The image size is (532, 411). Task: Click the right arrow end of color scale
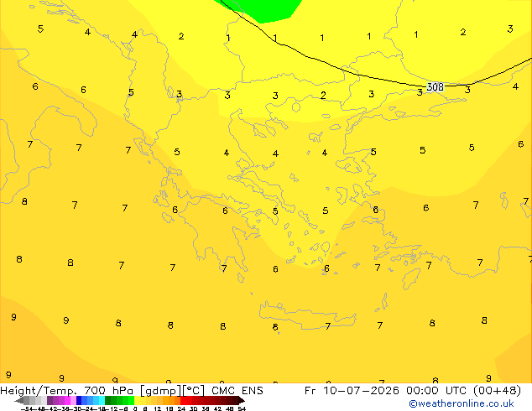click(x=242, y=401)
